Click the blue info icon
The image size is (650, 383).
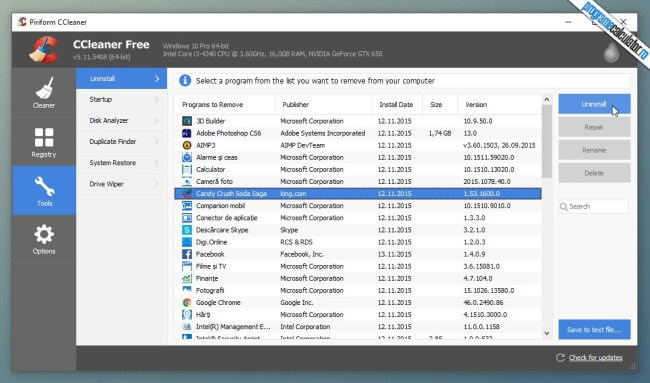coord(185,81)
